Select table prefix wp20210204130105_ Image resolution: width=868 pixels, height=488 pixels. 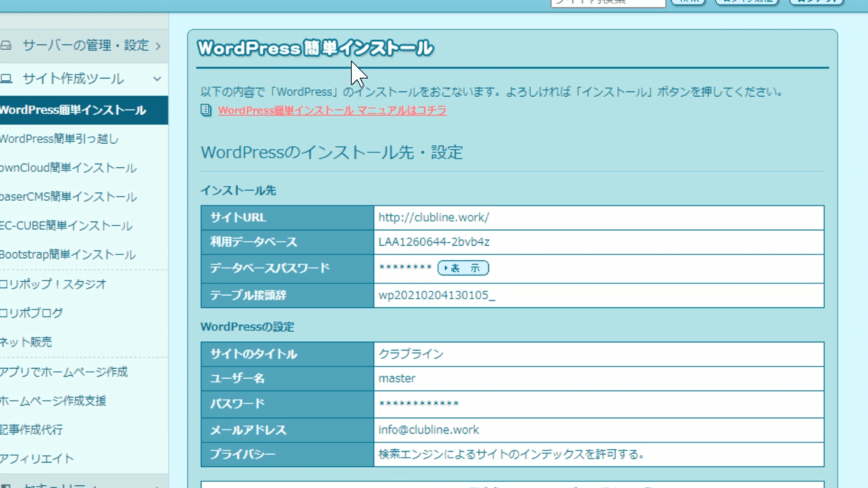tap(437, 295)
